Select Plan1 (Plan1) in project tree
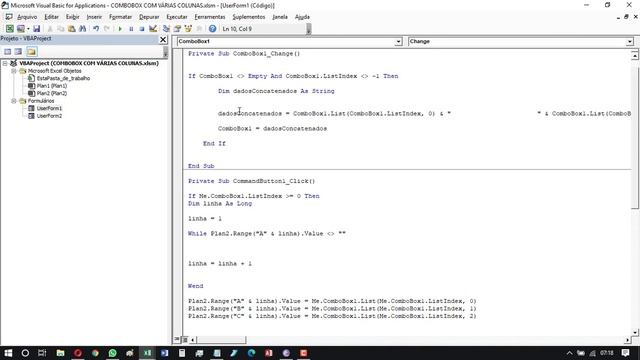Screen dimensions: 640x360 [x=52, y=86]
